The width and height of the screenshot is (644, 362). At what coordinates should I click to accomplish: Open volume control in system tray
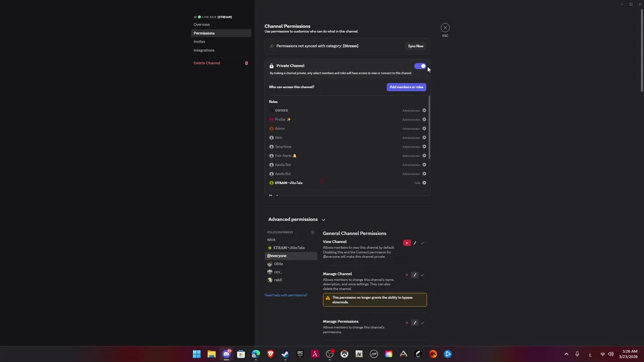click(x=611, y=354)
